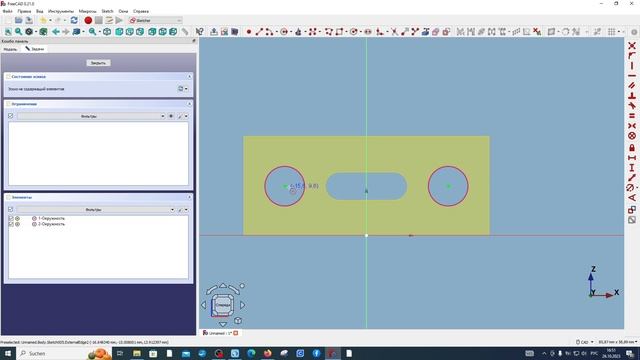This screenshot has width=640, height=360.
Task: Select the create point tool
Action: coord(249,31)
